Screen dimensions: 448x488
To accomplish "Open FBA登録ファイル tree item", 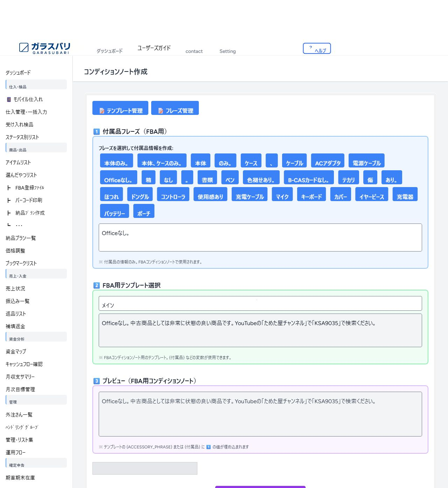I will tap(29, 188).
